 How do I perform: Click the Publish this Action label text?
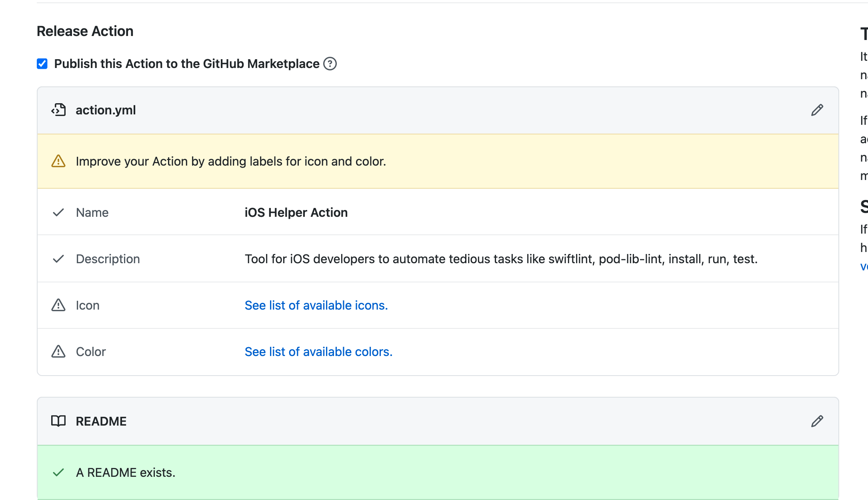click(x=186, y=64)
